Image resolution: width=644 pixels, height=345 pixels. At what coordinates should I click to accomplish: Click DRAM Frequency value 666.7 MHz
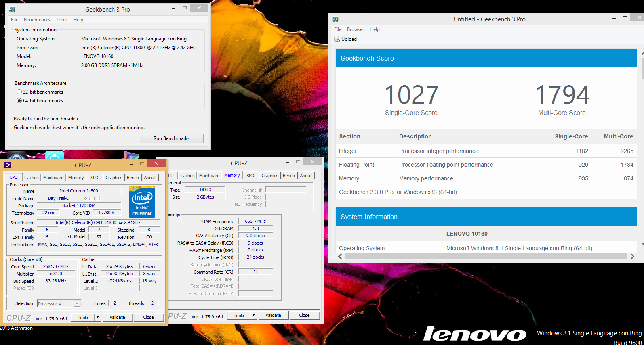255,221
